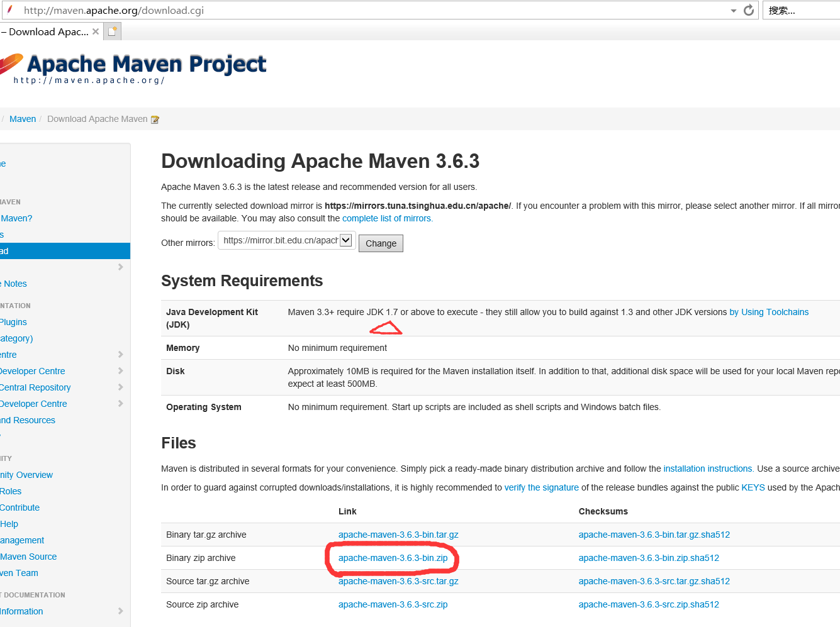Go to Maven breadcrumb link
This screenshot has height=627, width=840.
click(x=23, y=119)
